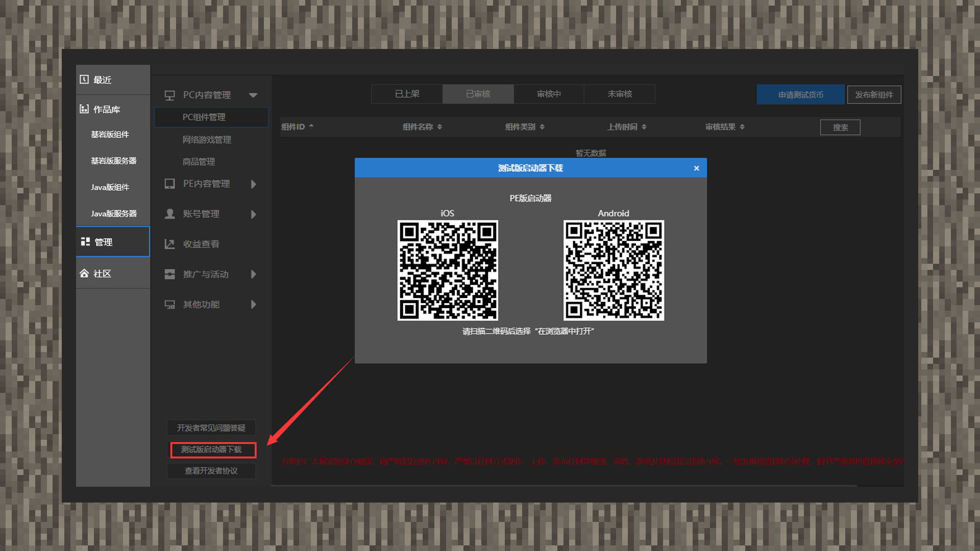Image resolution: width=980 pixels, height=551 pixels.
Task: Open 查看开发者协议 button
Action: point(211,471)
